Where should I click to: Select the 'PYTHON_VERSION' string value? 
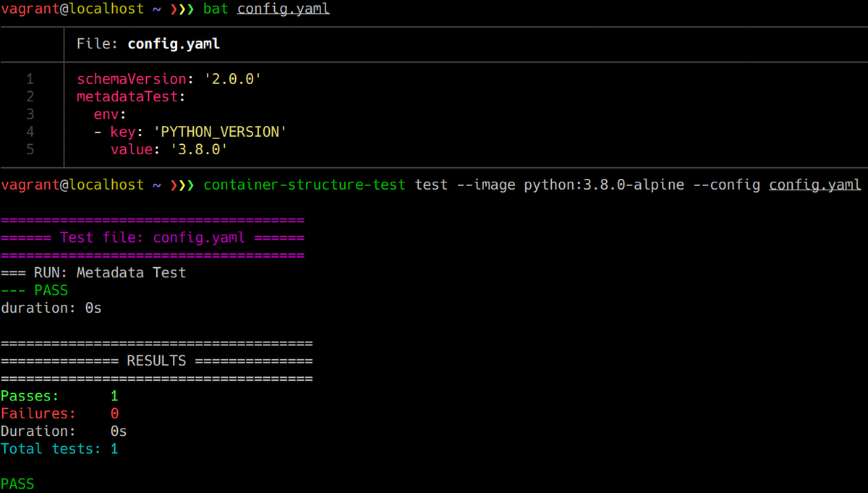[x=220, y=132]
